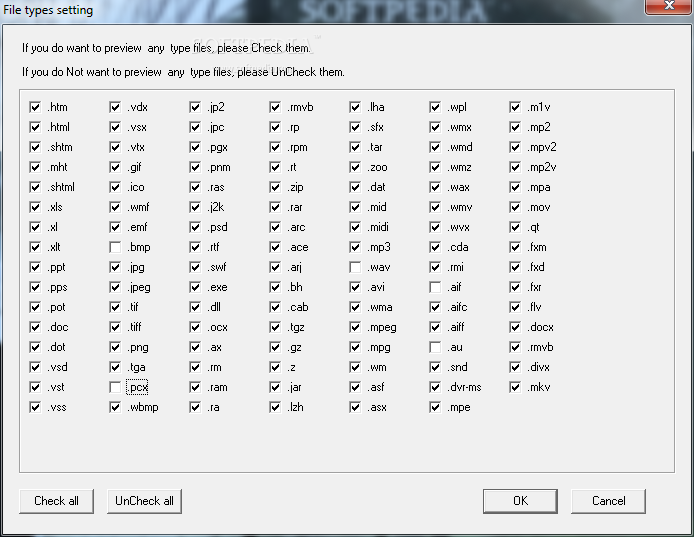Uncheck the .mov file type
The width and height of the screenshot is (694, 537).
coord(515,207)
